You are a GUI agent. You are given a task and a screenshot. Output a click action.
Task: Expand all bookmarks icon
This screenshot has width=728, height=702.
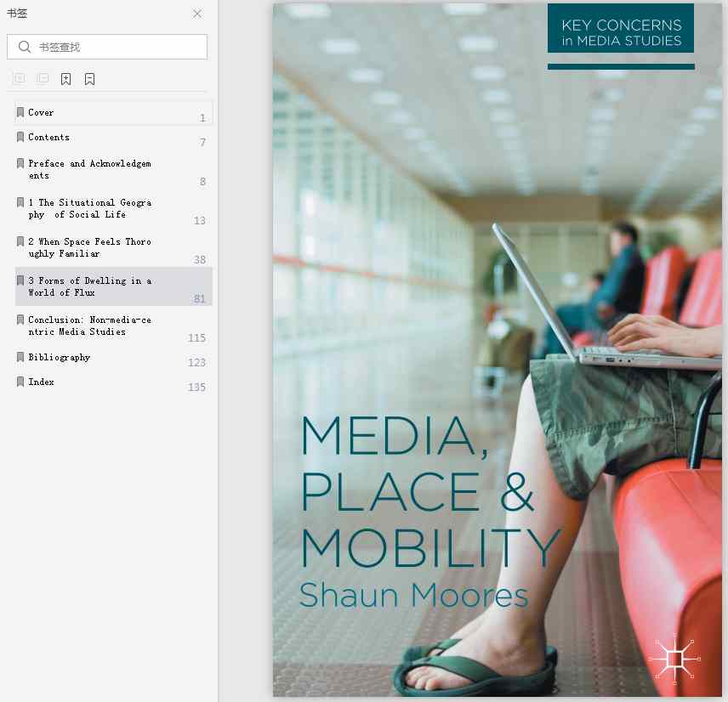pyautogui.click(x=20, y=78)
